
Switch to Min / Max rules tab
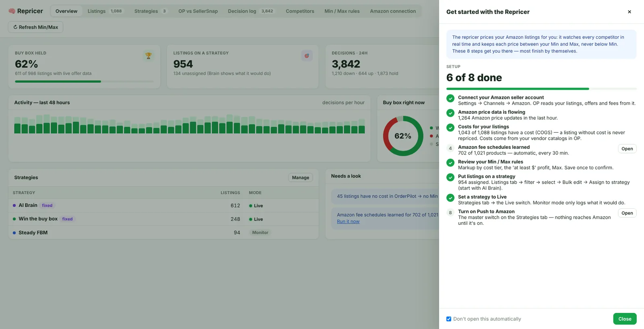342,11
